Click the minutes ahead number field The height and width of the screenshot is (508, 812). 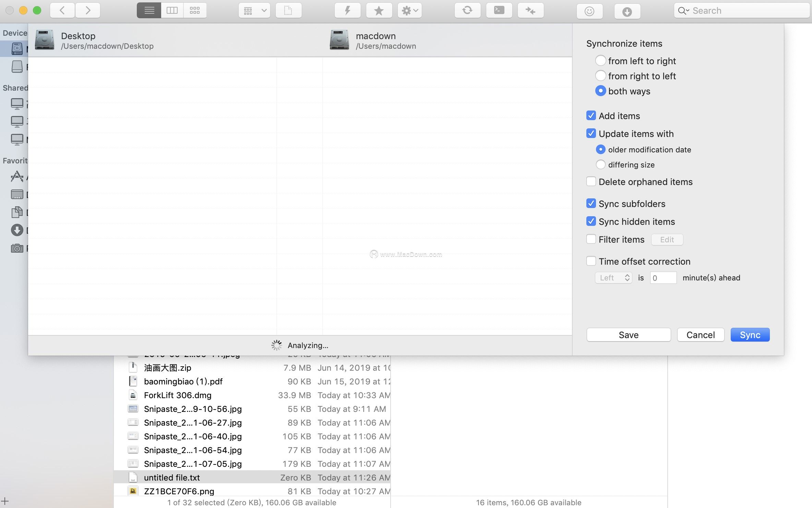[x=663, y=278]
